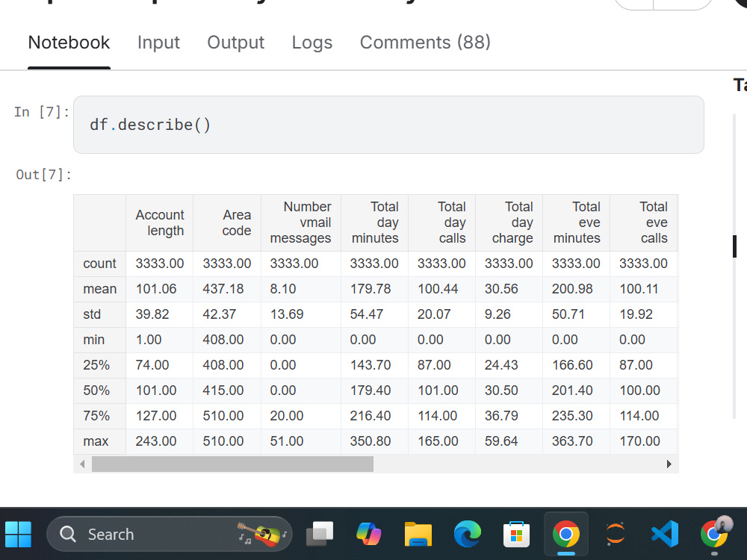Click the Total day calls header
This screenshot has height=560, width=747.
pos(442,223)
